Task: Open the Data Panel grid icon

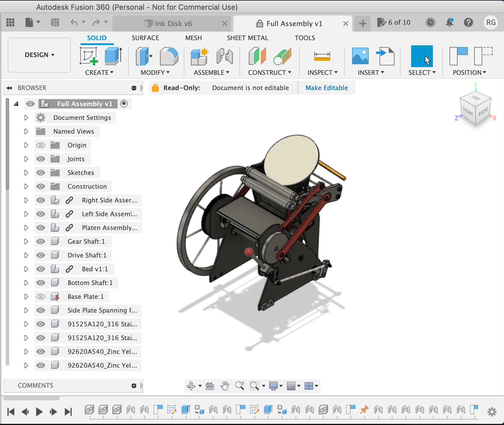Action: click(x=10, y=22)
